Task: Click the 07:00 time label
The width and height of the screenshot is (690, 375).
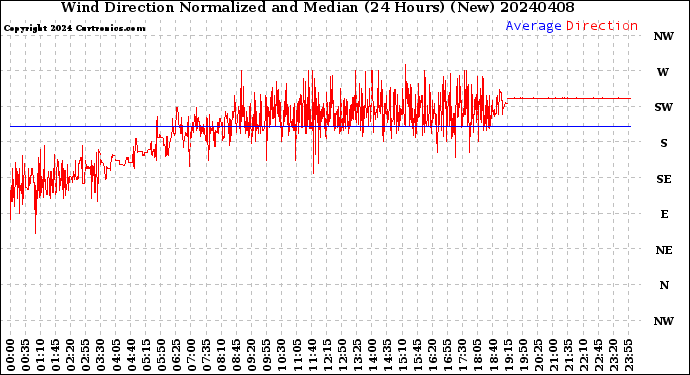Action: [x=191, y=355]
